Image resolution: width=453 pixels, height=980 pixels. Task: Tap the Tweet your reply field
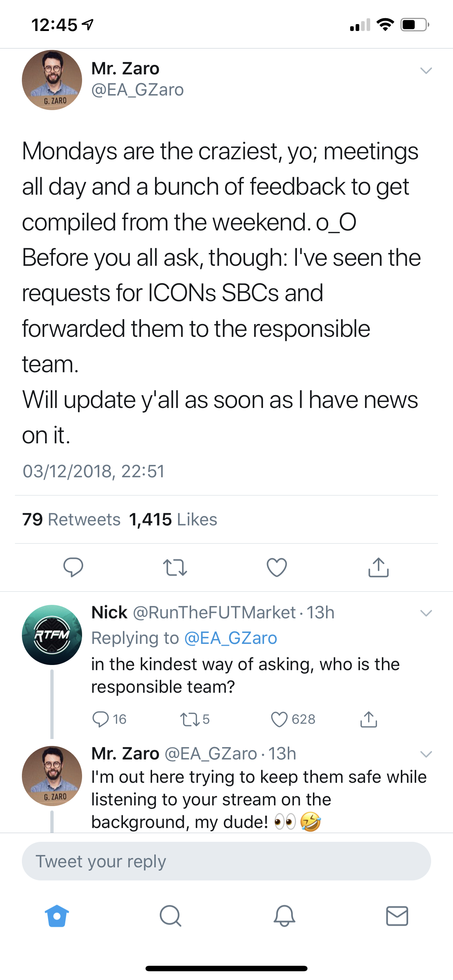click(226, 861)
